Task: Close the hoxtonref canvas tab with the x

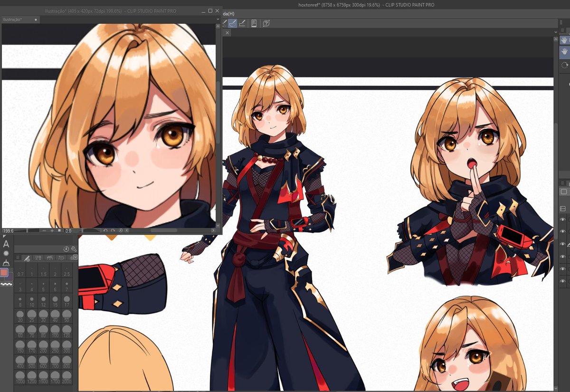Action: [x=228, y=33]
